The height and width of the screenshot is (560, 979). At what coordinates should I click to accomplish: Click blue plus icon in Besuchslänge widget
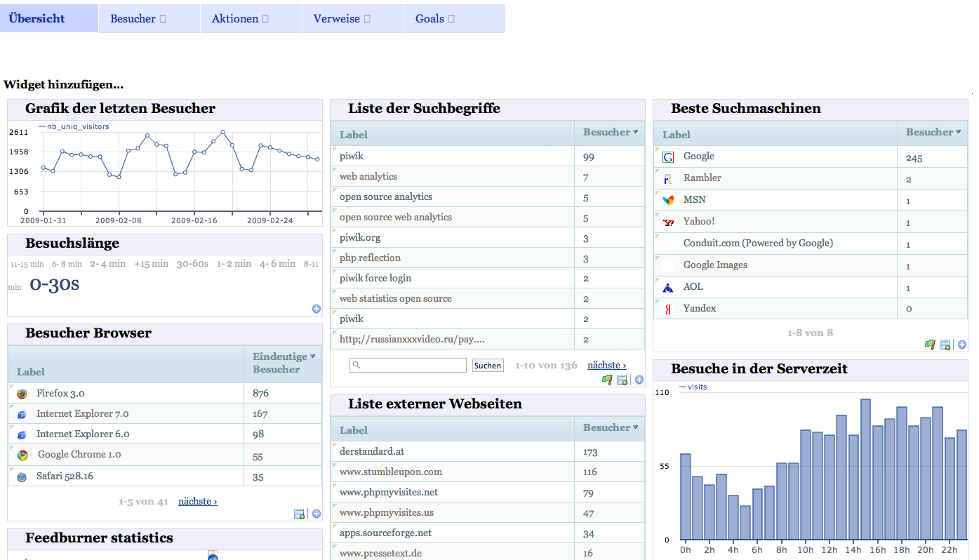tap(317, 309)
